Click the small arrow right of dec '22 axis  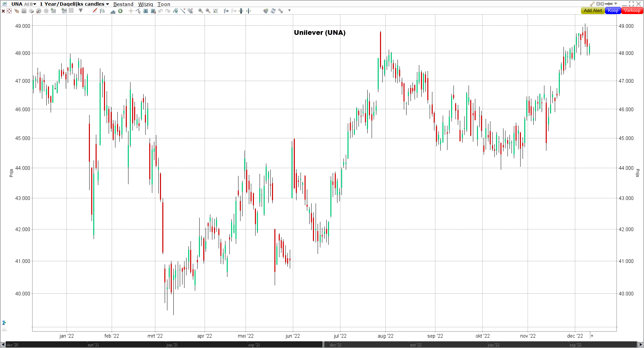click(592, 336)
